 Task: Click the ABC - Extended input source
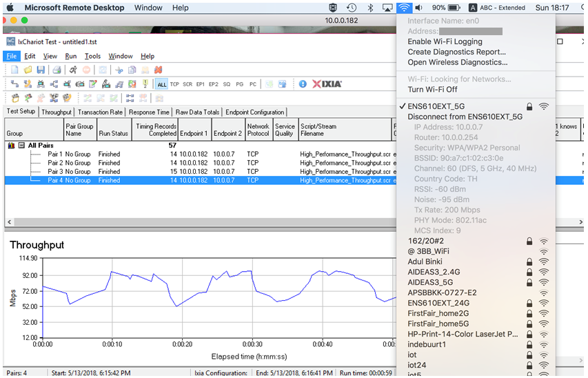[497, 8]
